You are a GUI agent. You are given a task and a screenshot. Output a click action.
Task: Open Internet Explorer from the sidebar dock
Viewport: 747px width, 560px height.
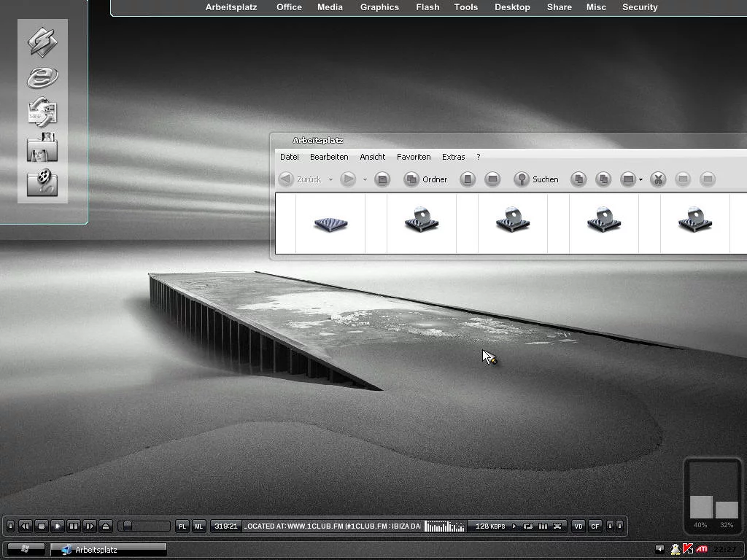[42, 77]
